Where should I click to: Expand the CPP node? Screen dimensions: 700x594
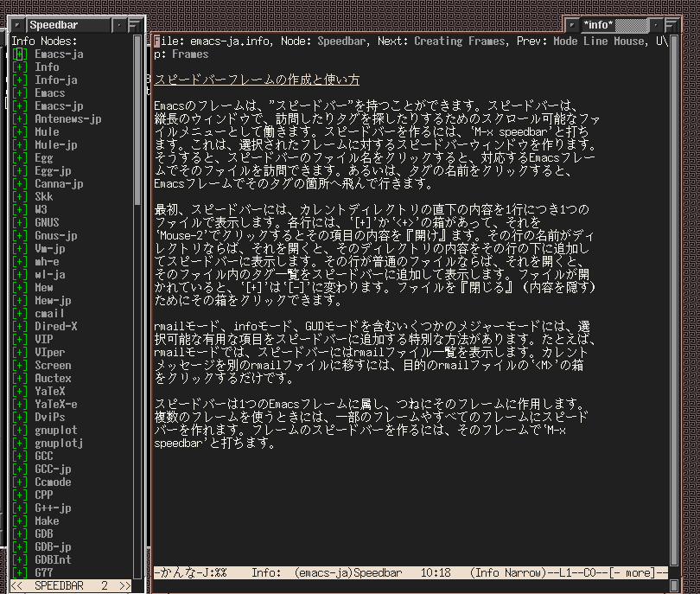20,495
